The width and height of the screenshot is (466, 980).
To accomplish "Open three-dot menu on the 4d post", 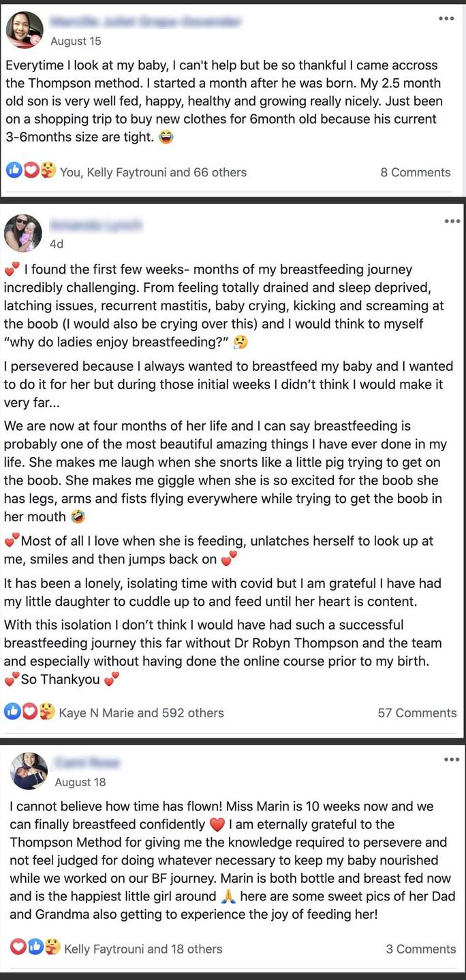I will tap(452, 221).
